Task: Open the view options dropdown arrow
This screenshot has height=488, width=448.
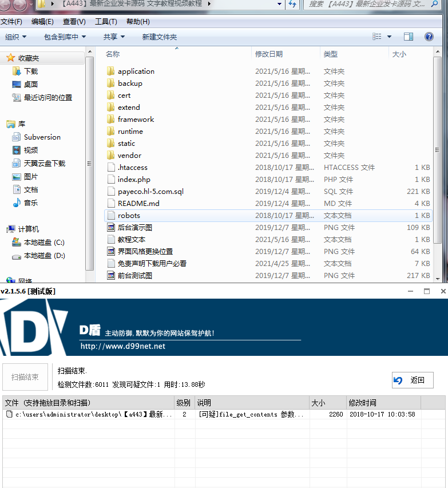Action: 389,37
